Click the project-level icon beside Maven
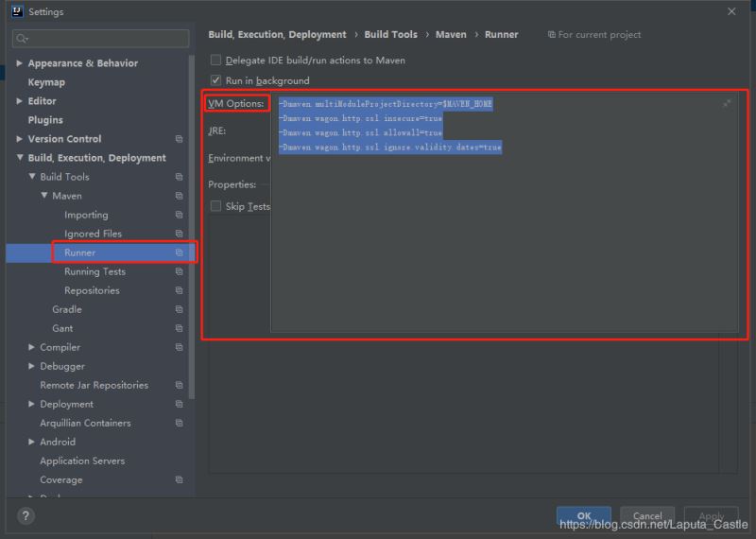The image size is (756, 539). tap(179, 196)
